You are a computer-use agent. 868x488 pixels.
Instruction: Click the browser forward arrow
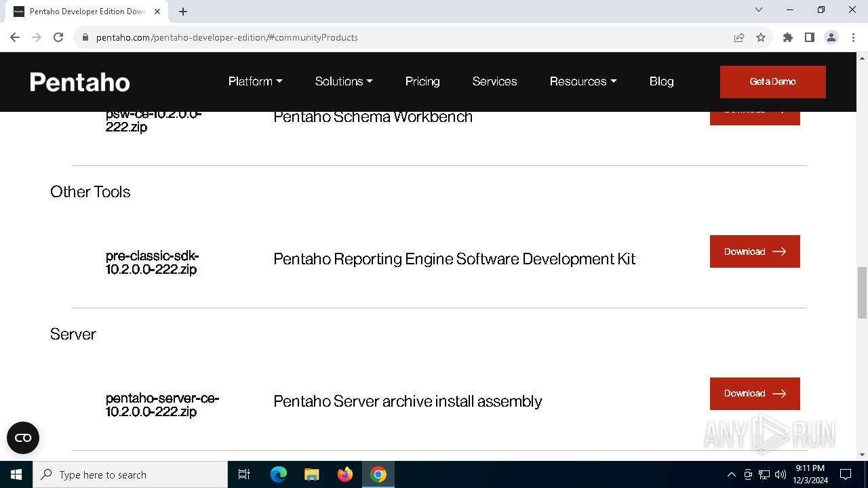pyautogui.click(x=37, y=37)
